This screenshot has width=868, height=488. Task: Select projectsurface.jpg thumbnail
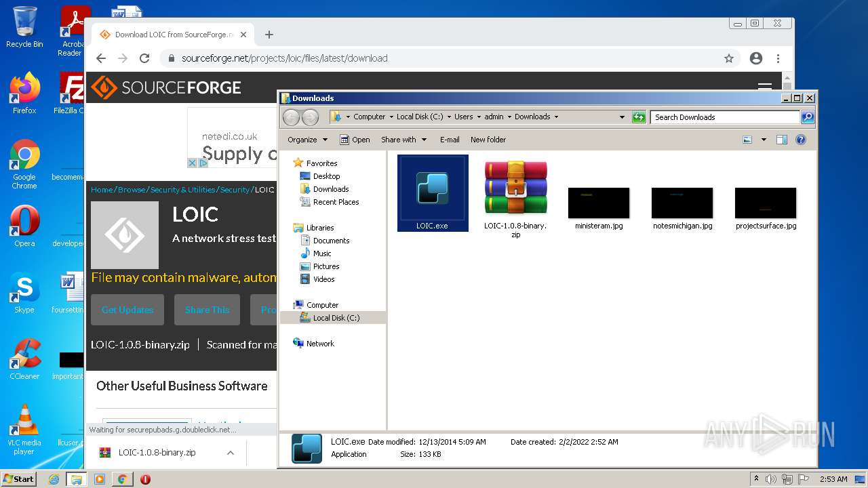pos(766,203)
